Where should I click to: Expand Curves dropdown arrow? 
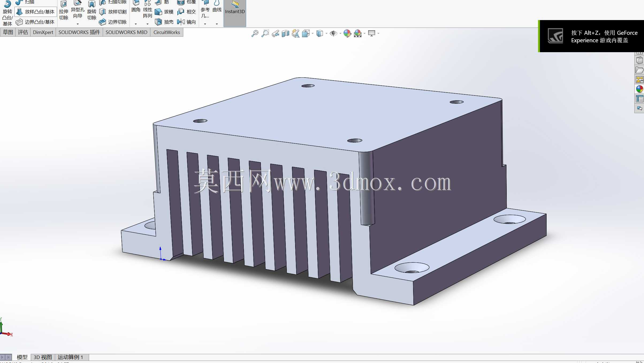217,24
